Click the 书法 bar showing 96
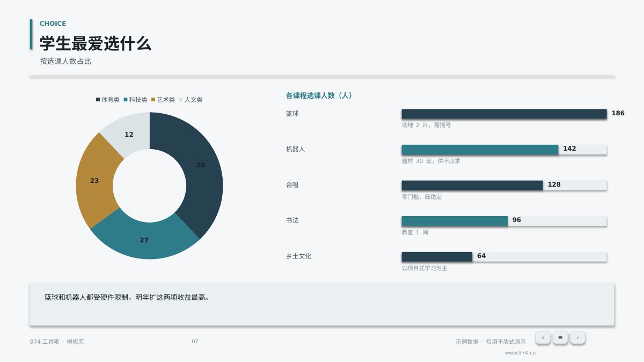 coord(455,221)
